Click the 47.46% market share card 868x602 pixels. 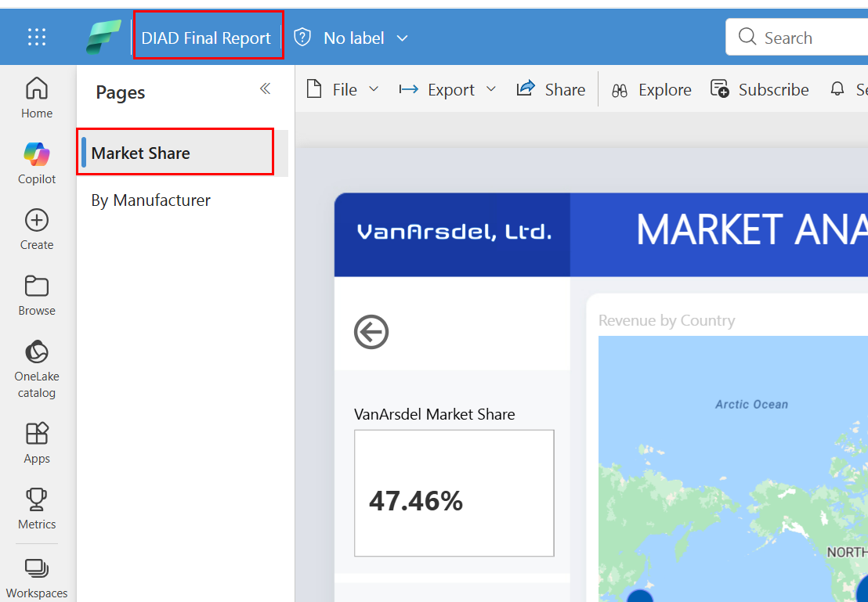[454, 493]
